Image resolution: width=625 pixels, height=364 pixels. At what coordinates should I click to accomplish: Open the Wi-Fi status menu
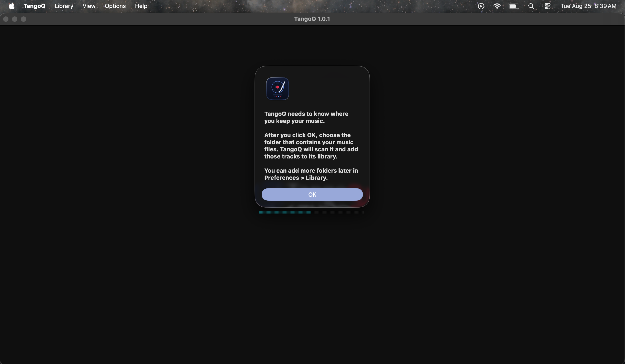tap(497, 6)
